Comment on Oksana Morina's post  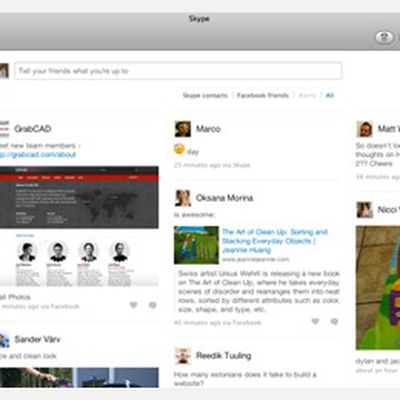coord(334,321)
